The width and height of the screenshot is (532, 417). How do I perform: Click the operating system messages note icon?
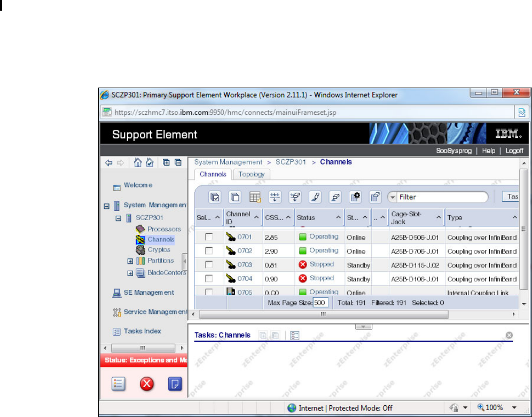175,384
